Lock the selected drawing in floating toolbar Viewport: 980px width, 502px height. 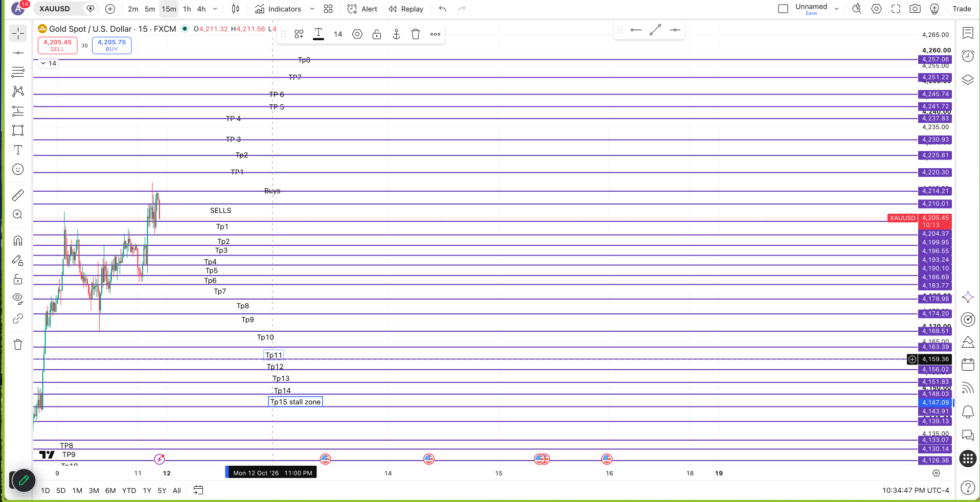[377, 34]
